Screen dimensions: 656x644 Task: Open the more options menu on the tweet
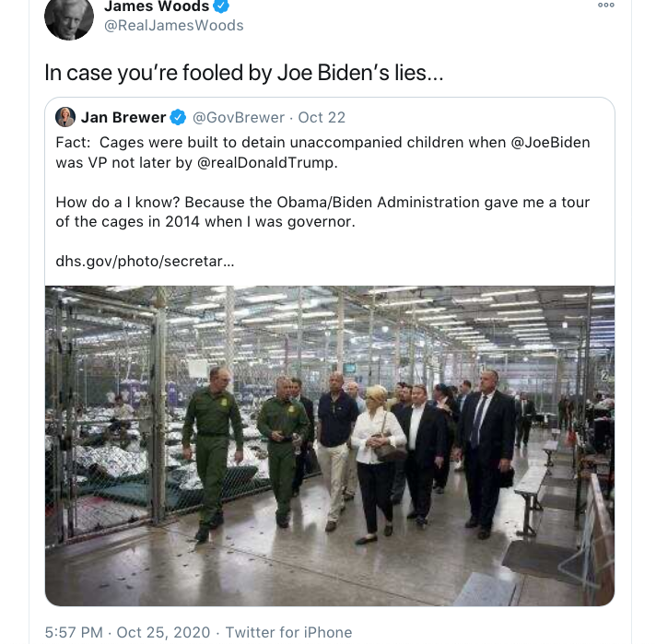point(605,5)
